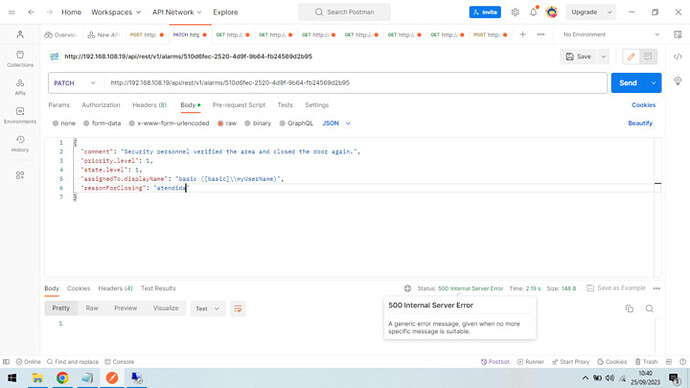Click the network globe icon beside Status
The image size is (690, 388).
point(407,289)
